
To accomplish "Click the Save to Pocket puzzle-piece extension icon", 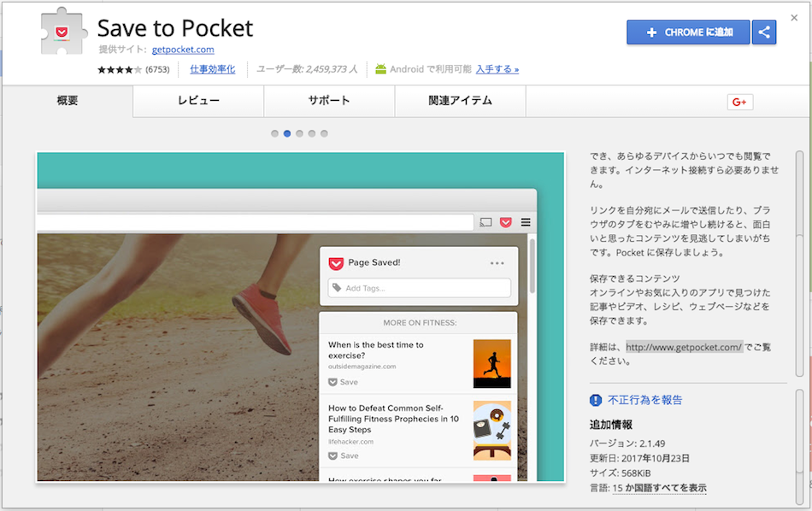I will point(62,31).
